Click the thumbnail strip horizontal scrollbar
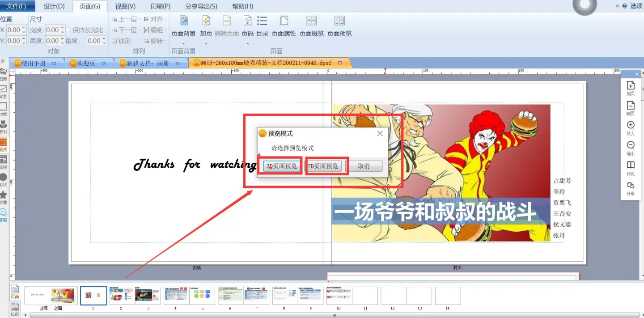 pos(334,315)
